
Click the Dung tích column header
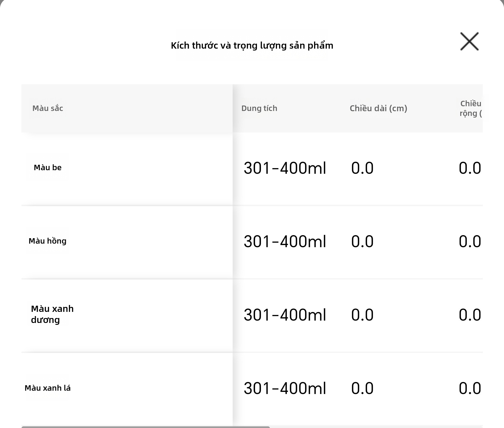pos(259,108)
